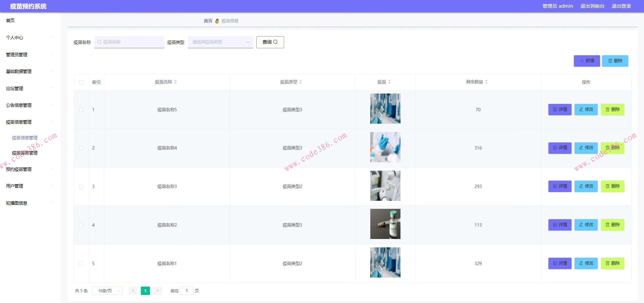644x303 pixels.
Task: Expand the 个人中心 sidebar menu
Action: 30,38
